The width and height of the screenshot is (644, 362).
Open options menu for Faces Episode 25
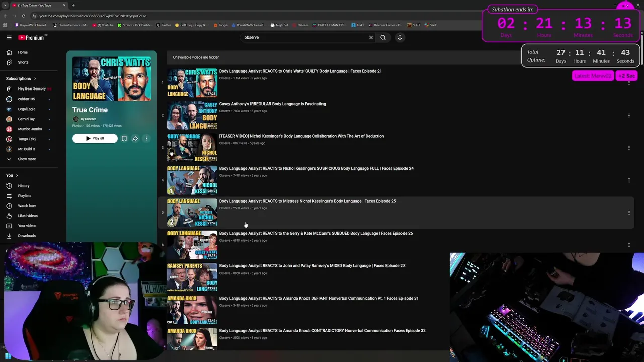(x=629, y=213)
